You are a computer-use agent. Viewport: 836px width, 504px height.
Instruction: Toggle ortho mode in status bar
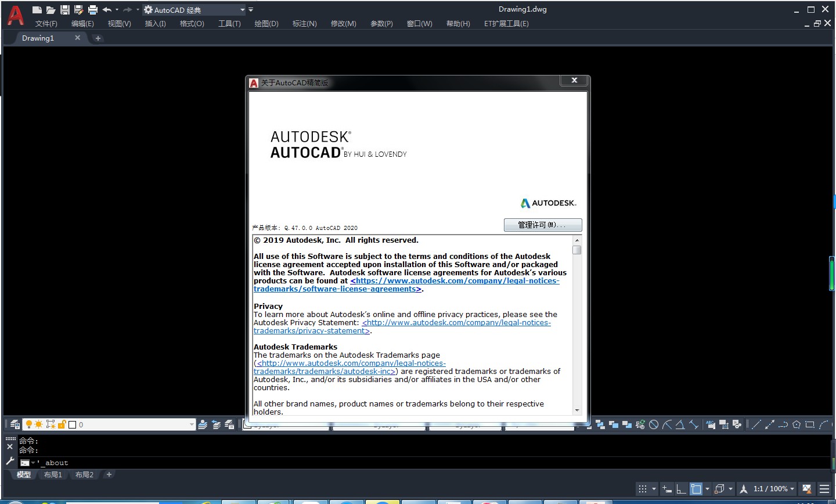pos(682,489)
